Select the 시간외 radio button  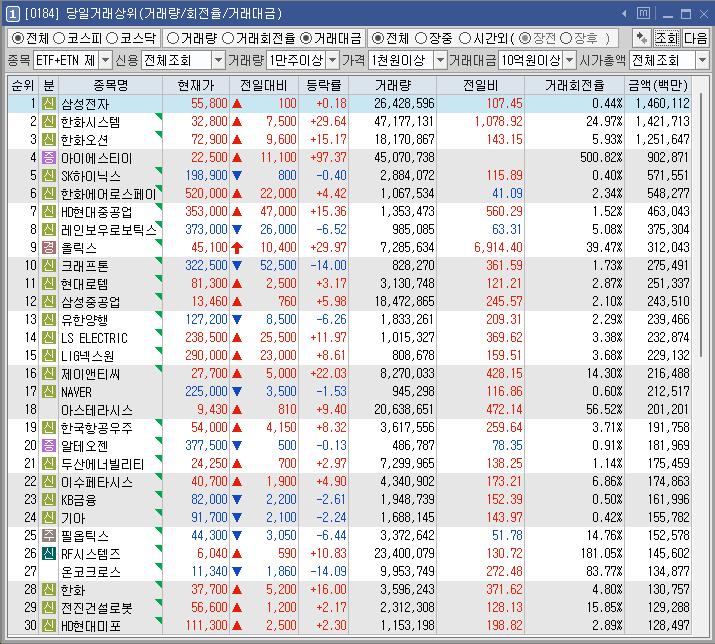click(465, 38)
